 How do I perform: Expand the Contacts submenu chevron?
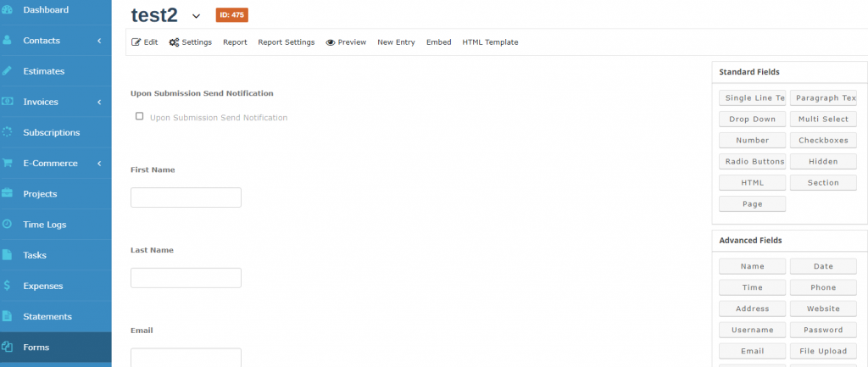tap(99, 41)
